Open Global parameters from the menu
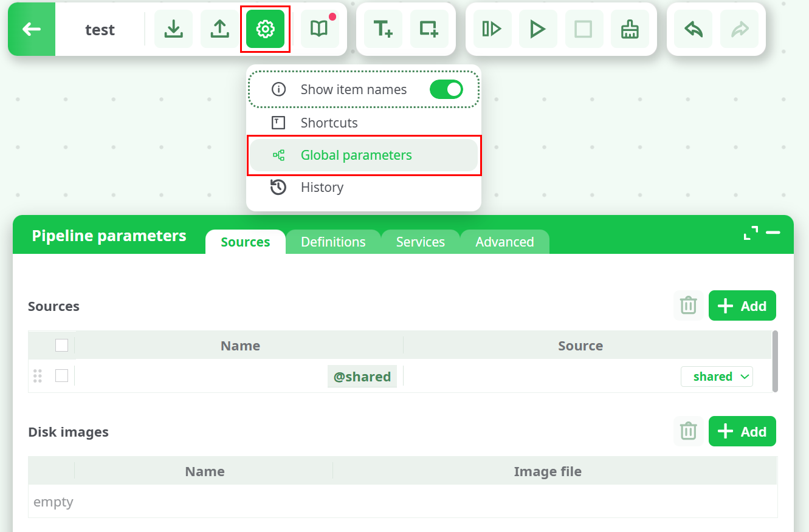The image size is (809, 532). coord(357,155)
